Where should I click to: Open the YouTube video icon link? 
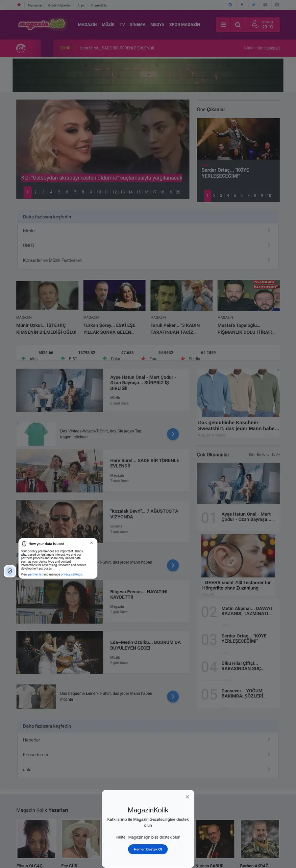click(265, 5)
